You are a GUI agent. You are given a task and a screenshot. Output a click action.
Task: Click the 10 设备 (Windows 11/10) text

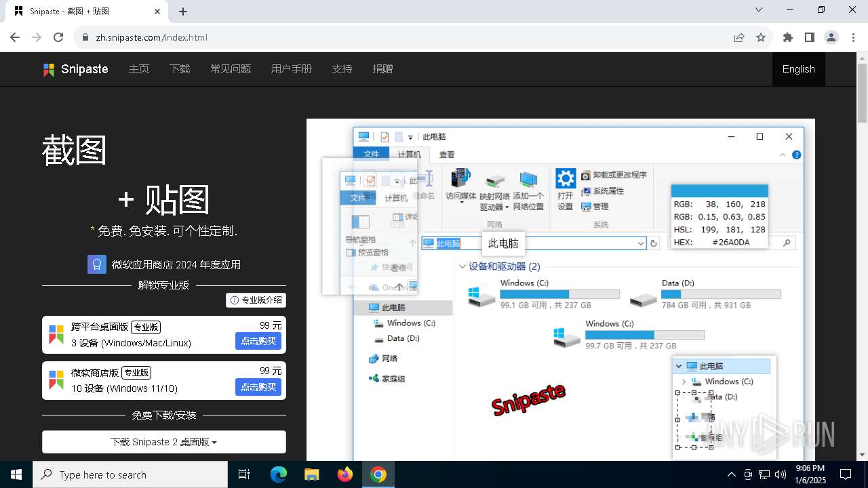coord(124,388)
